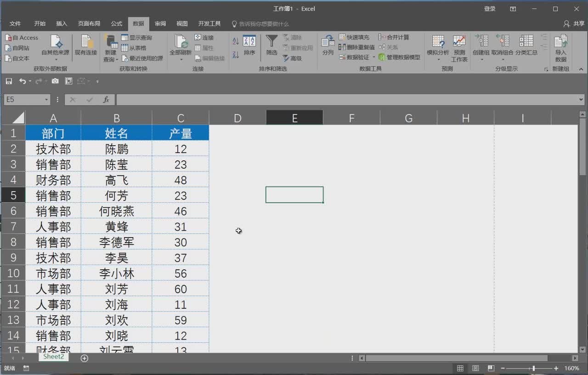Viewport: 588px width, 375px height.
Task: Click the 预测工作表 forecast sheet button
Action: coord(459,48)
